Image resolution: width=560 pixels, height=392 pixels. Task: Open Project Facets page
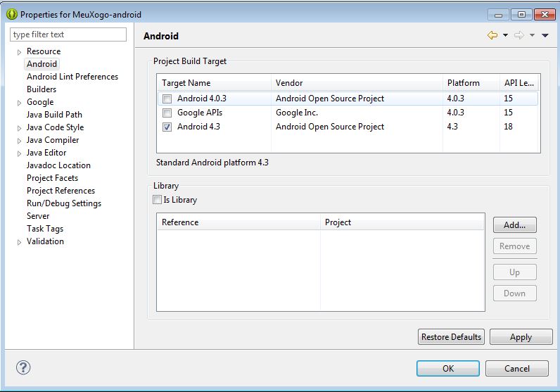click(x=52, y=178)
